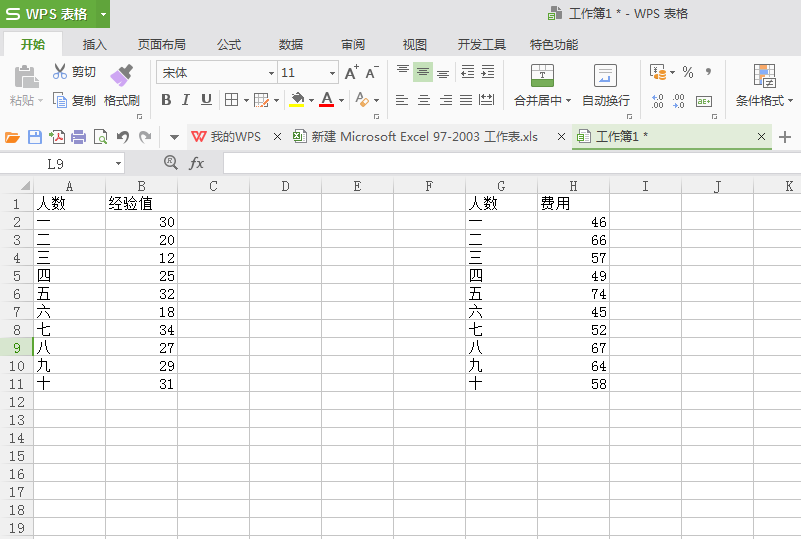Switch to the 插入 (Insert) ribbon tab
The width and height of the screenshot is (801, 539).
click(95, 45)
